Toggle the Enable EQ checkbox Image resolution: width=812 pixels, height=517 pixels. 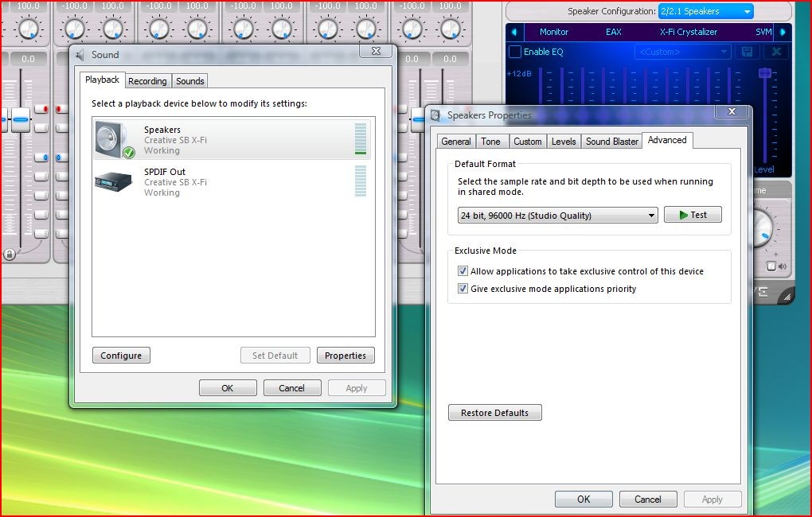[x=515, y=52]
